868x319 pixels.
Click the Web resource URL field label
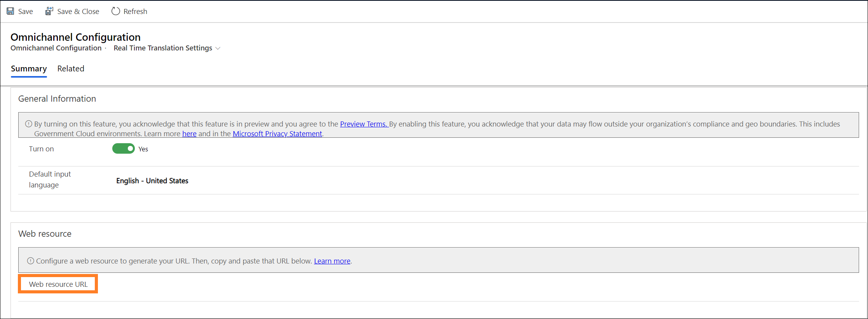[x=58, y=284]
